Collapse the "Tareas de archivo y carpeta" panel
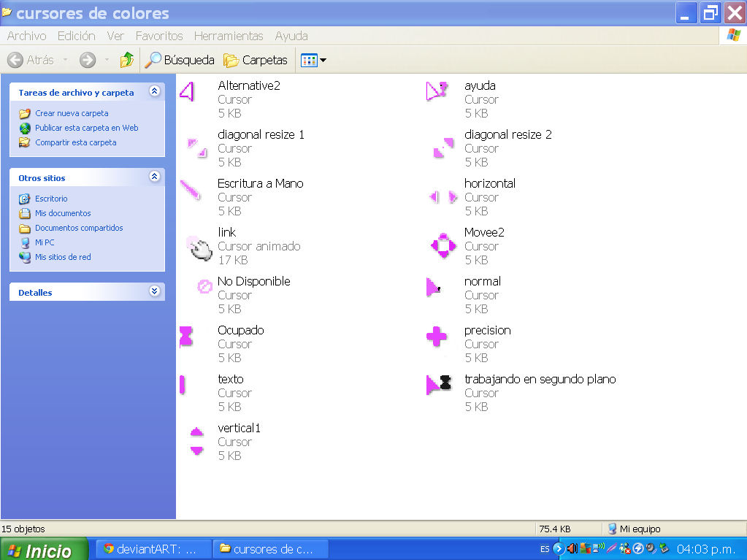This screenshot has height=560, width=747. pos(154,93)
